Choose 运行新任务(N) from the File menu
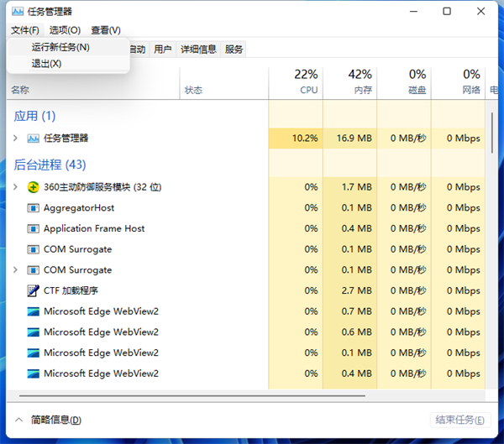 (x=60, y=47)
